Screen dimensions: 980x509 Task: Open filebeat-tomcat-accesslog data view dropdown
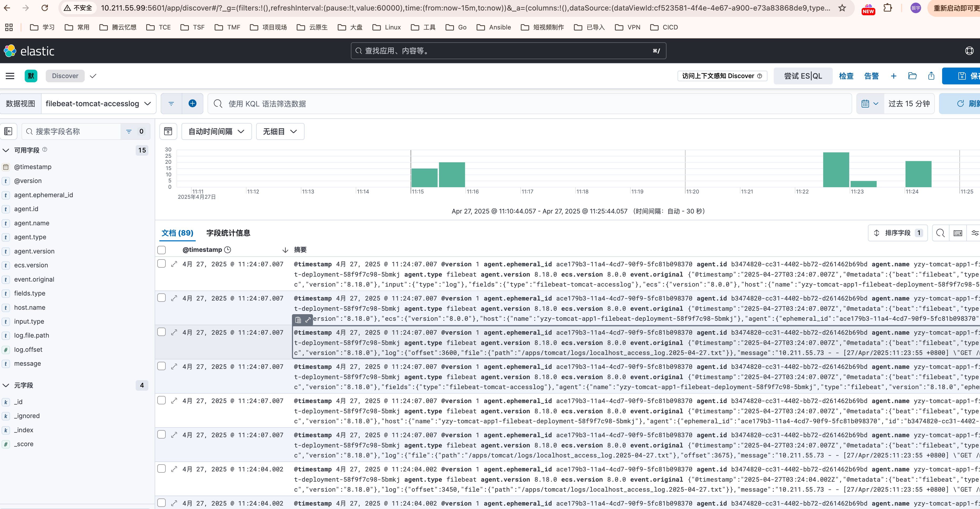point(98,104)
